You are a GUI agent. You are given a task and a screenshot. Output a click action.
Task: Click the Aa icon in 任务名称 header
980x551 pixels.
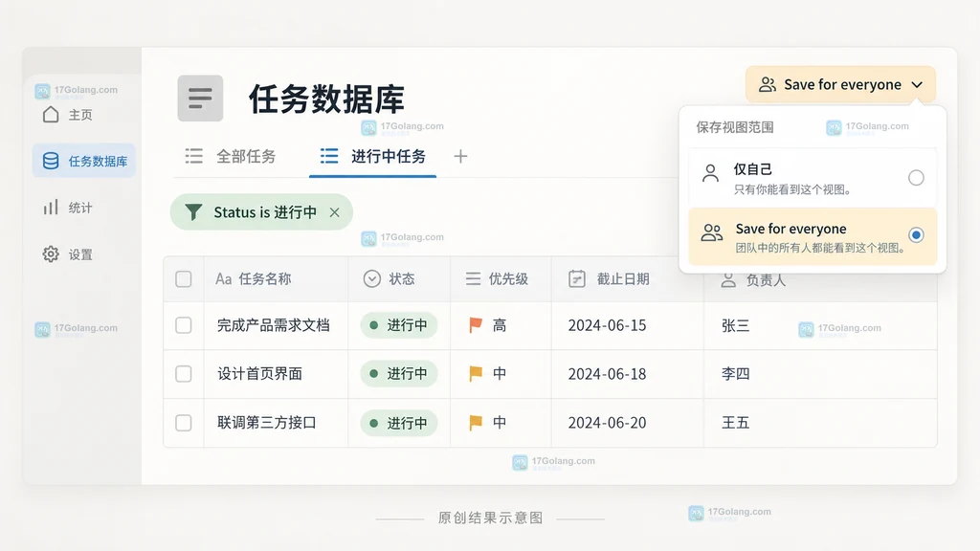point(224,278)
